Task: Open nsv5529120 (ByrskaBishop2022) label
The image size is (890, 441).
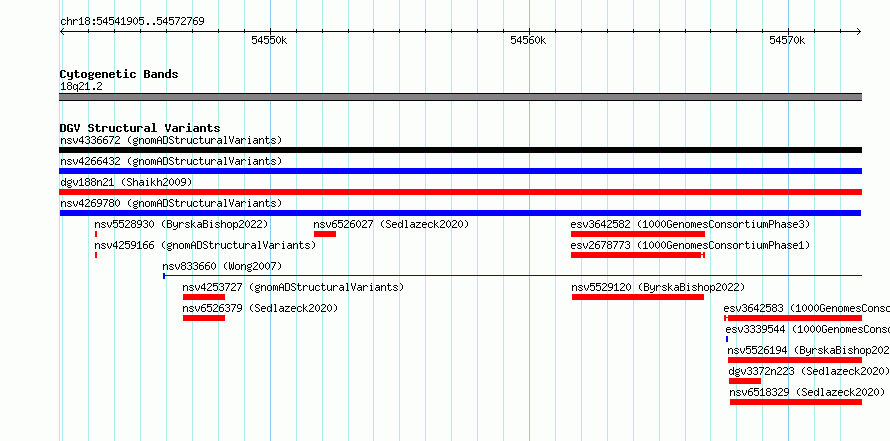Action: coord(658,287)
